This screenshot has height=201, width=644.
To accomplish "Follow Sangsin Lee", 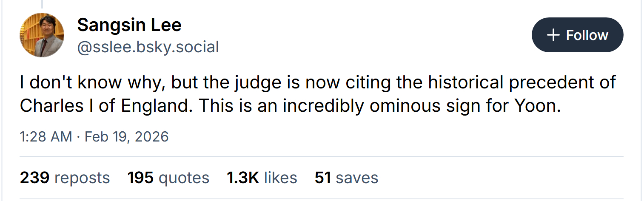I will 577,35.
